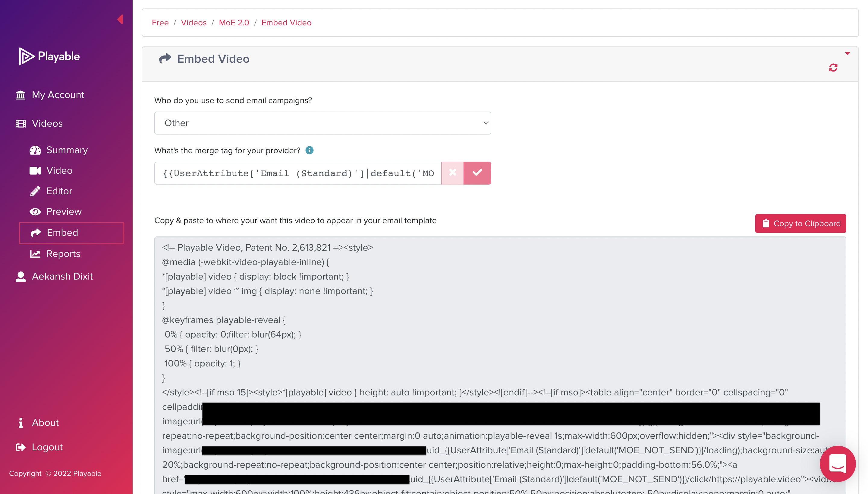Screen dimensions: 868x494
Task: Click the 'Copy & paste to where...' instruction text
Action: (295, 221)
